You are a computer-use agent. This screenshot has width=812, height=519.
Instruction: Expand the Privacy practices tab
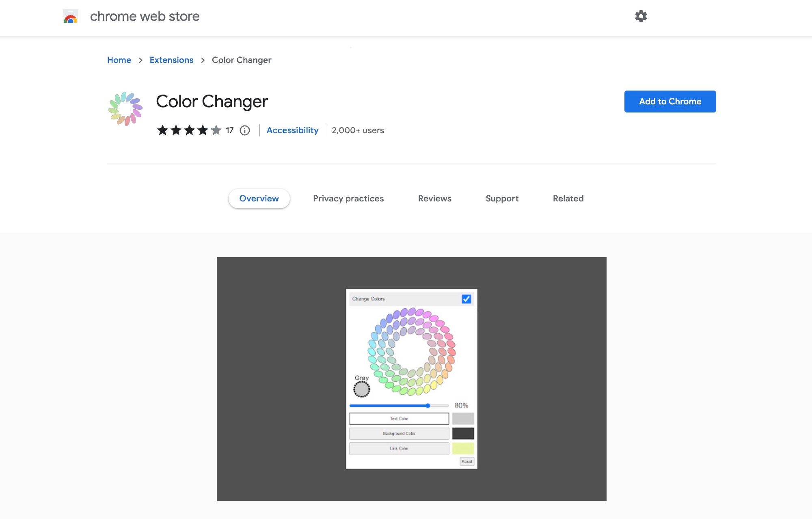click(348, 198)
